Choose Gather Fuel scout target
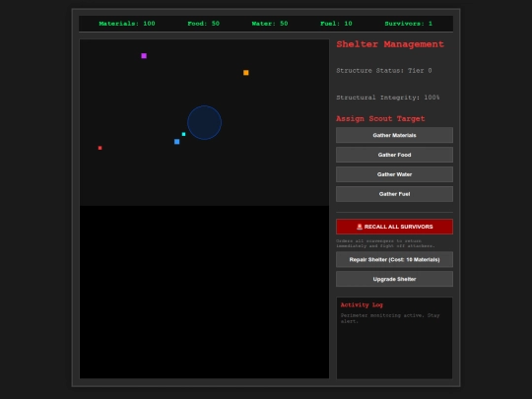532x399 pixels. pyautogui.click(x=394, y=194)
